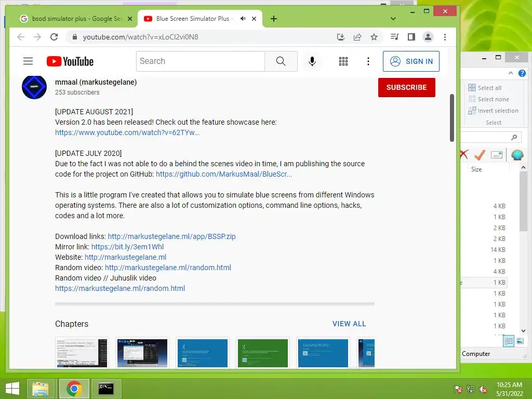Go to the YouTube home logo
The height and width of the screenshot is (399, 532).
(x=70, y=61)
